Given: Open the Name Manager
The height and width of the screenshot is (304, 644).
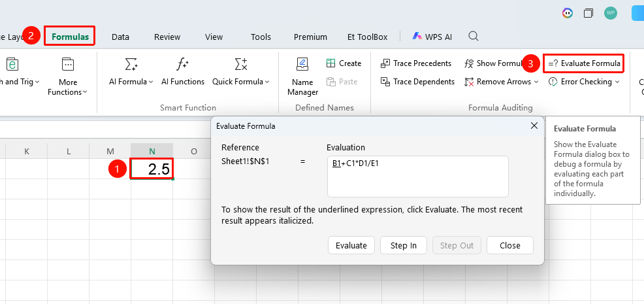Looking at the screenshot, I should coord(302,77).
